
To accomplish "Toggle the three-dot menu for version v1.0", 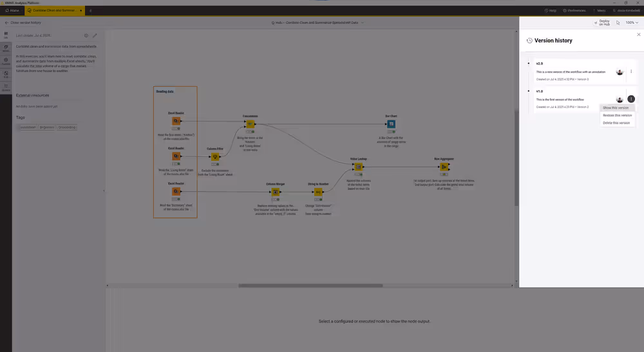I will click(x=631, y=99).
